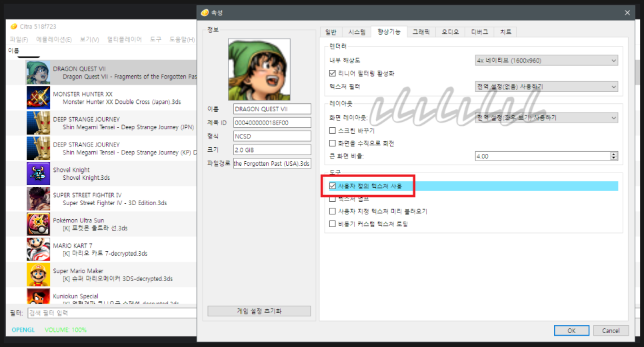Open the 도구 menu
This screenshot has width=644, height=347.
[155, 39]
